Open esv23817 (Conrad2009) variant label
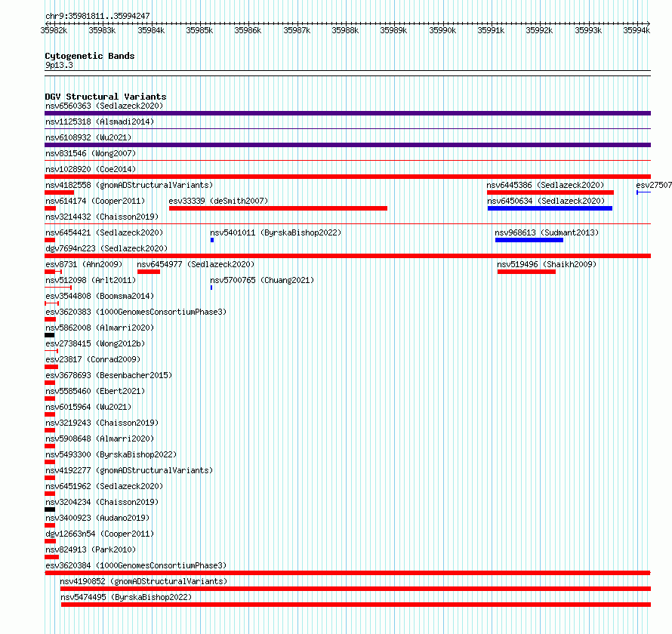The image size is (672, 634). [x=93, y=359]
